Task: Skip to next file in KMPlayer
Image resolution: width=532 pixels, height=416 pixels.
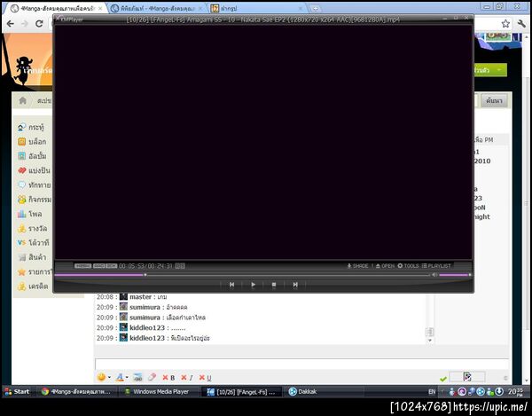Action: [295, 285]
